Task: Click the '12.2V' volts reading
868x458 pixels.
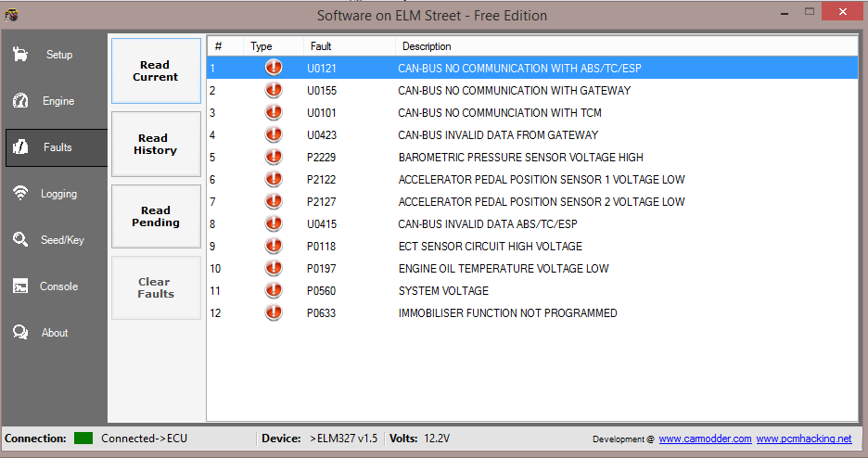Action: pyautogui.click(x=437, y=439)
